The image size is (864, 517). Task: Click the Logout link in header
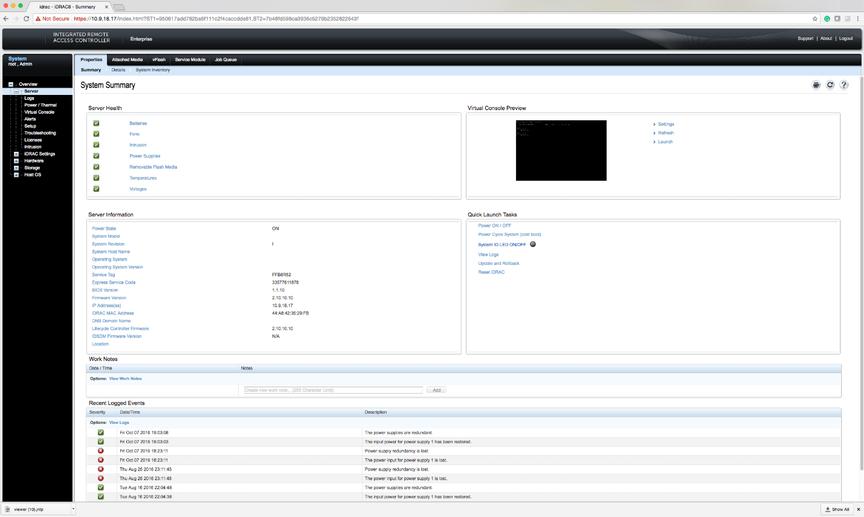point(846,39)
